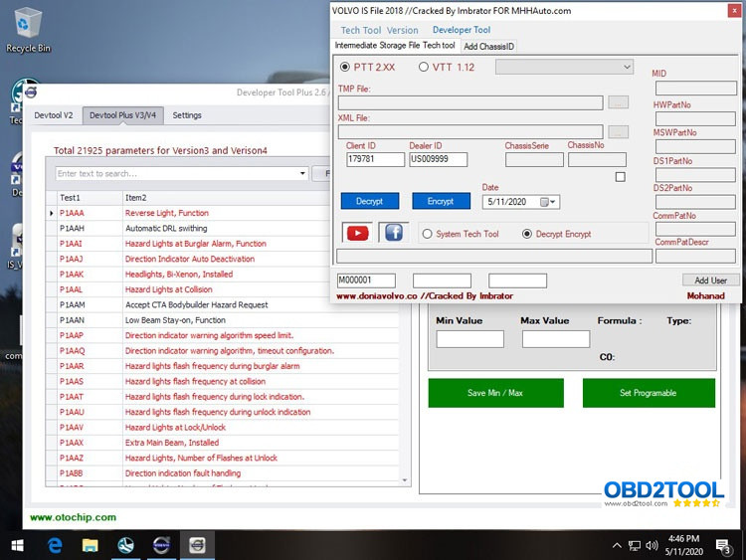
Task: Click the Dealer ID field
Action: click(x=439, y=159)
